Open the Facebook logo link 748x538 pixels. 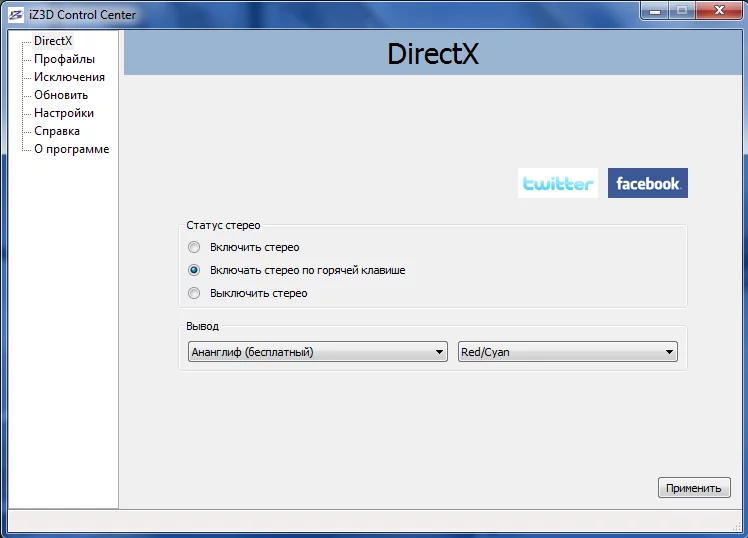click(648, 183)
